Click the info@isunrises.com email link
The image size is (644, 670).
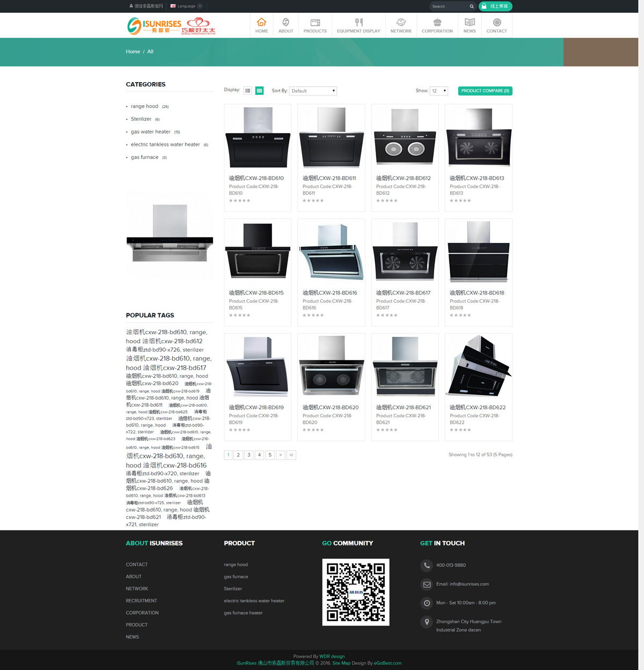(462, 584)
